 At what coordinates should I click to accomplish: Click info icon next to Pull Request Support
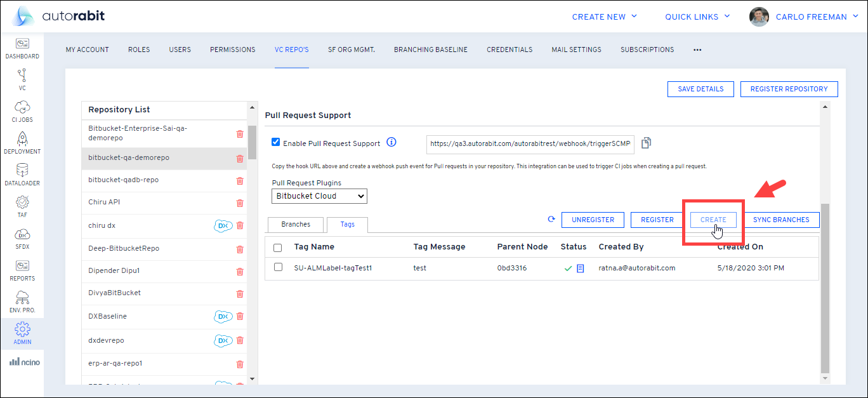coord(391,143)
